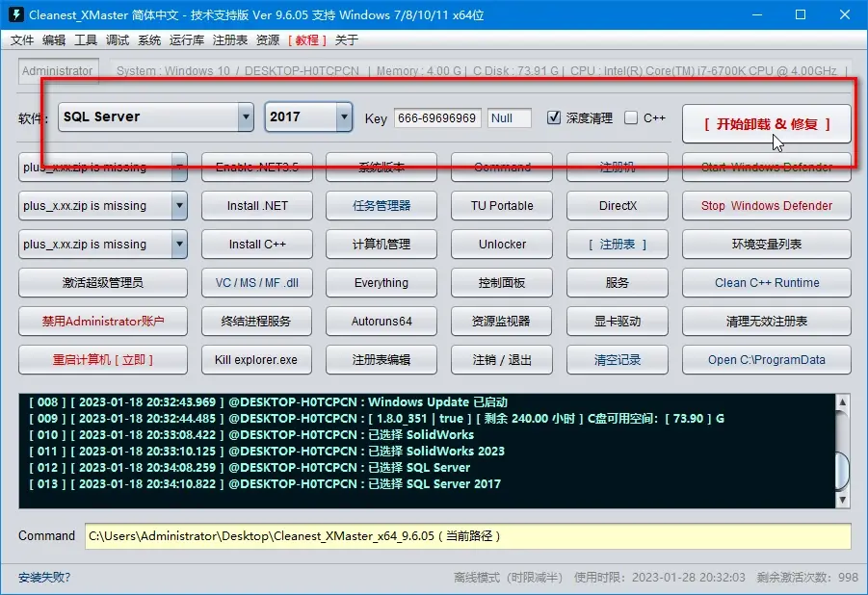Image resolution: width=868 pixels, height=595 pixels.
Task: Click the 离线模式 (时限减半) status text
Action: pyautogui.click(x=508, y=578)
